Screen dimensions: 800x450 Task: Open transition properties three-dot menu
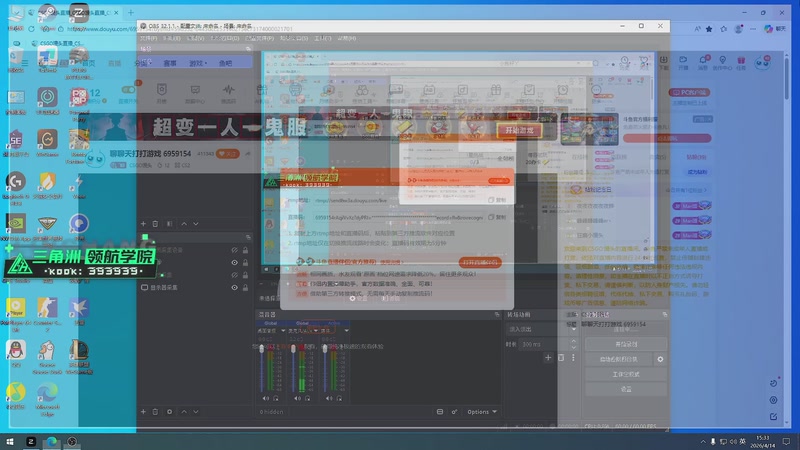[573, 358]
